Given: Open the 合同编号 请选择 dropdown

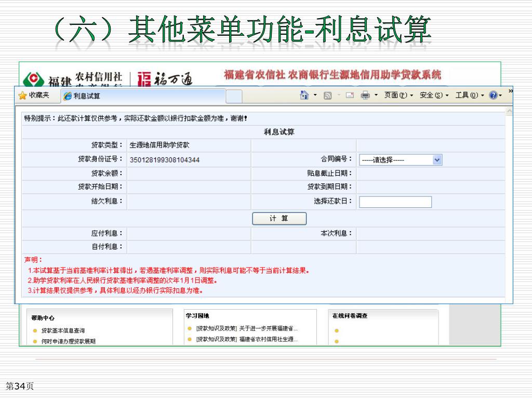Looking at the screenshot, I should click(x=401, y=160).
